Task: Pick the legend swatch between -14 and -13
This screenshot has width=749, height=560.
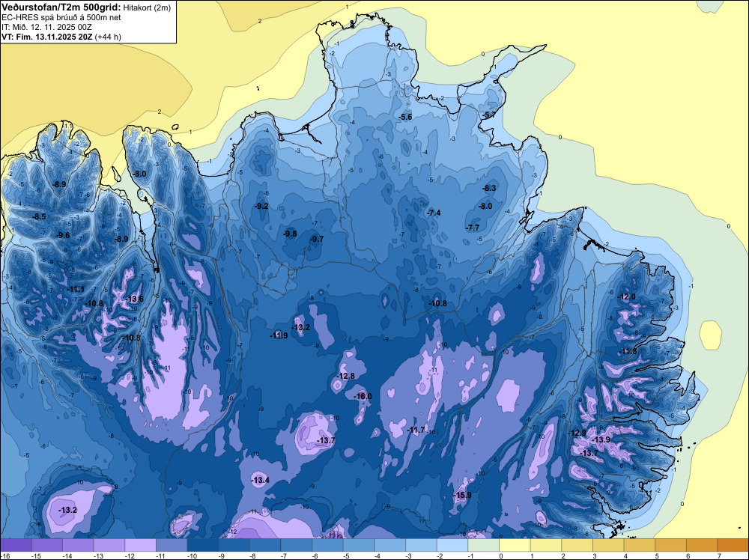Action: point(78,545)
